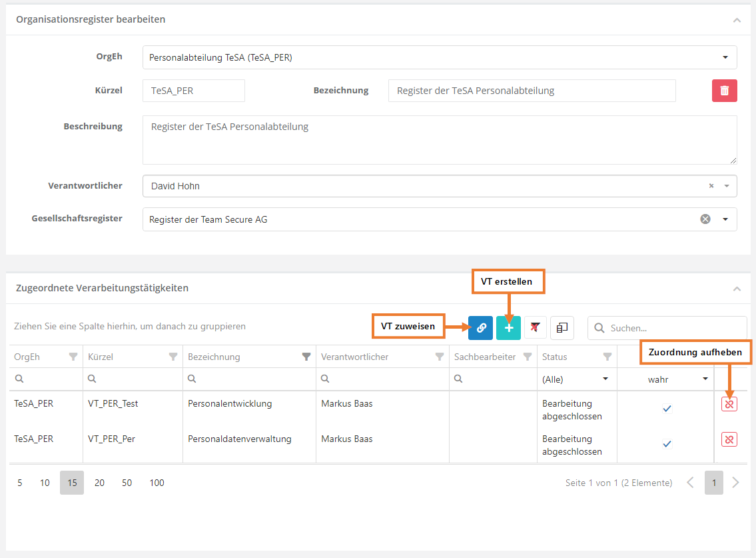Click the blue link VT zuweisen icon
This screenshot has width=756, height=558.
click(x=480, y=328)
